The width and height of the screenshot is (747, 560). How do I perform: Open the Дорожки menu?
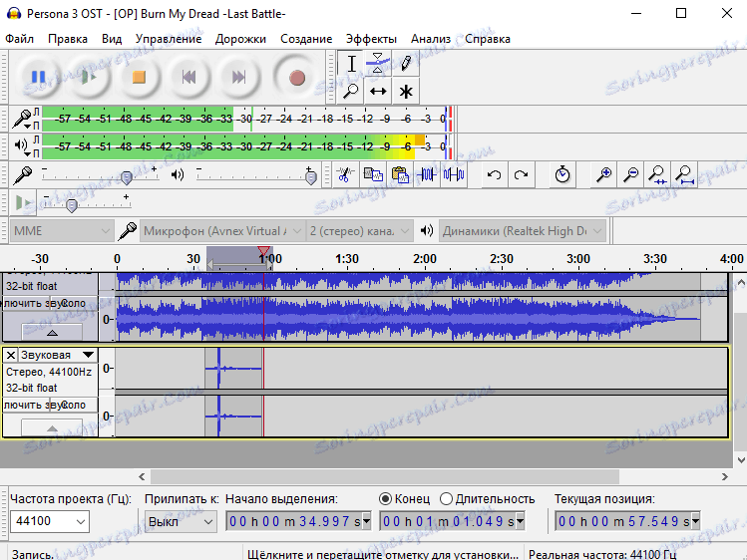click(240, 39)
